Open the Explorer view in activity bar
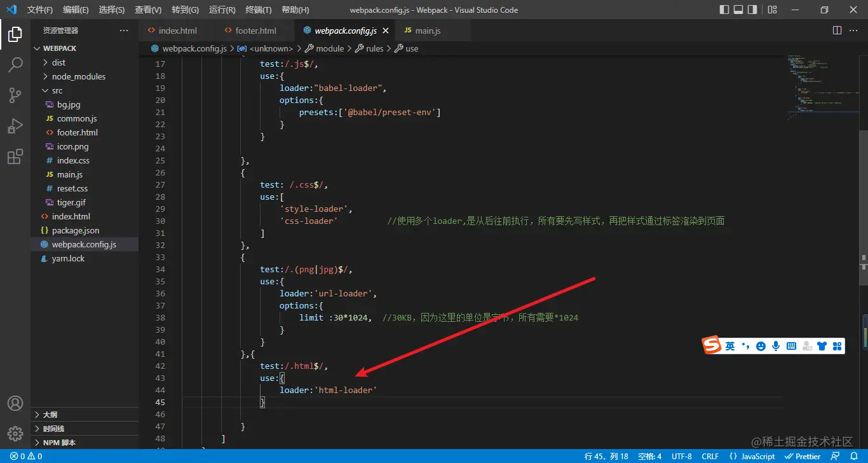 coord(15,34)
